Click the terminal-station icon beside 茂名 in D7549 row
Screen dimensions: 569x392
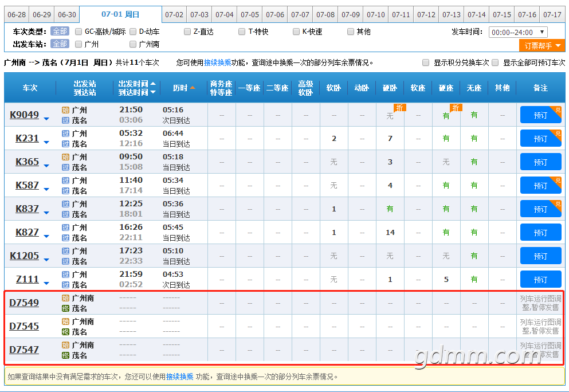point(65,308)
